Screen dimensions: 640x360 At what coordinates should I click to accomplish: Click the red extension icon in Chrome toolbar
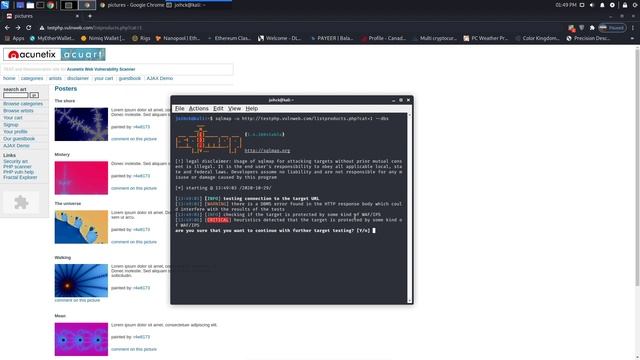point(571,28)
